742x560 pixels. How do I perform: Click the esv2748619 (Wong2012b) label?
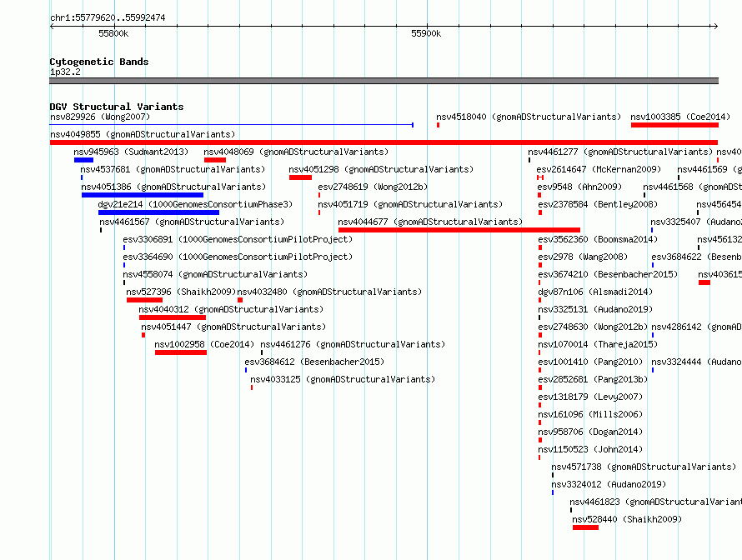373,187
